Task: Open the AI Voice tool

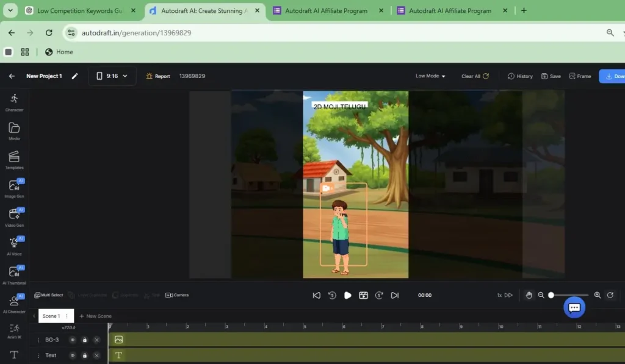Action: click(x=14, y=246)
